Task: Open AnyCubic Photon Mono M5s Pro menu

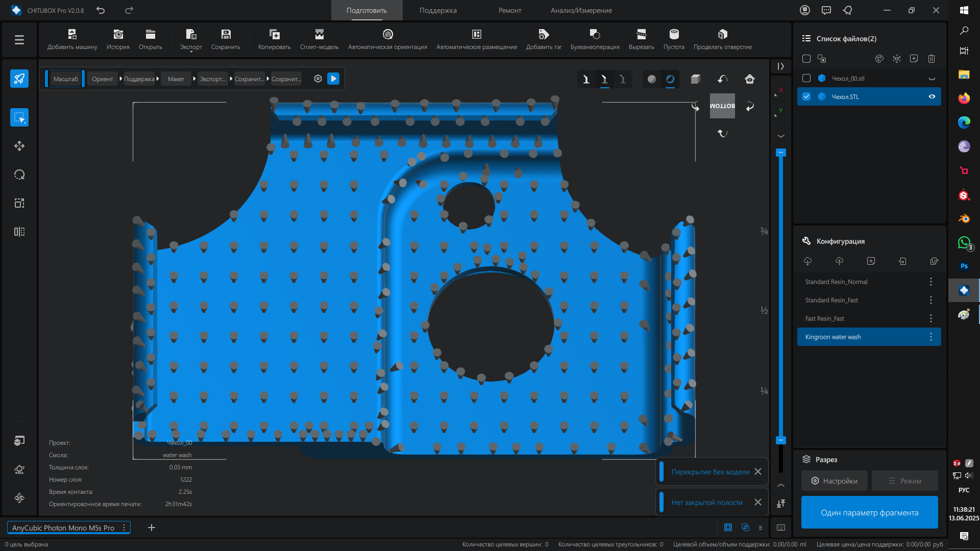Action: [124, 528]
